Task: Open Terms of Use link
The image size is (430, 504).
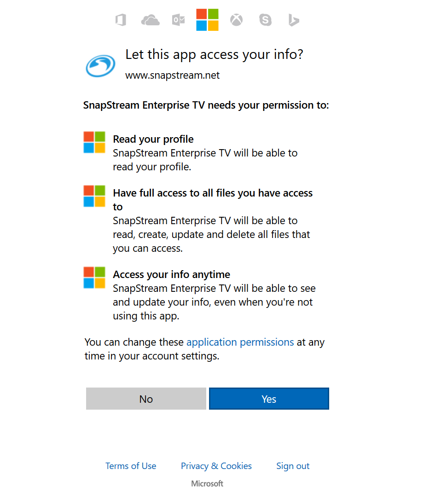Action: click(131, 466)
